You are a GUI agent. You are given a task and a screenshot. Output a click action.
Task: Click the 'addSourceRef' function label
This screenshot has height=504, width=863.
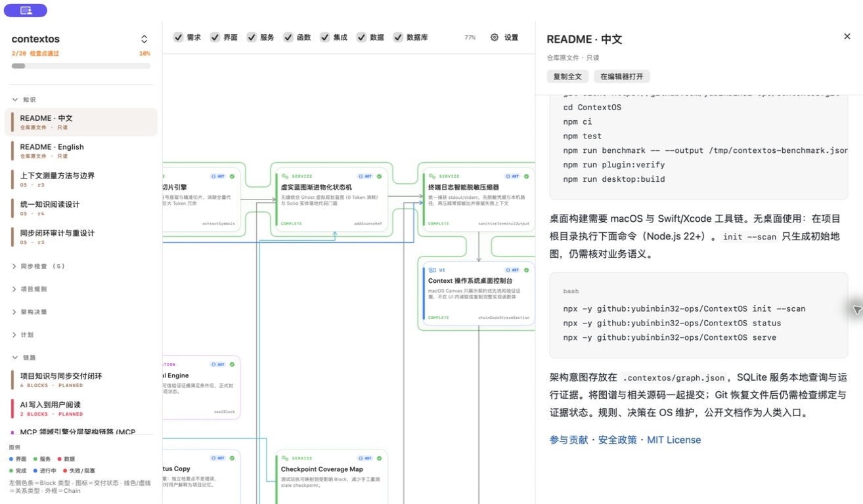368,224
